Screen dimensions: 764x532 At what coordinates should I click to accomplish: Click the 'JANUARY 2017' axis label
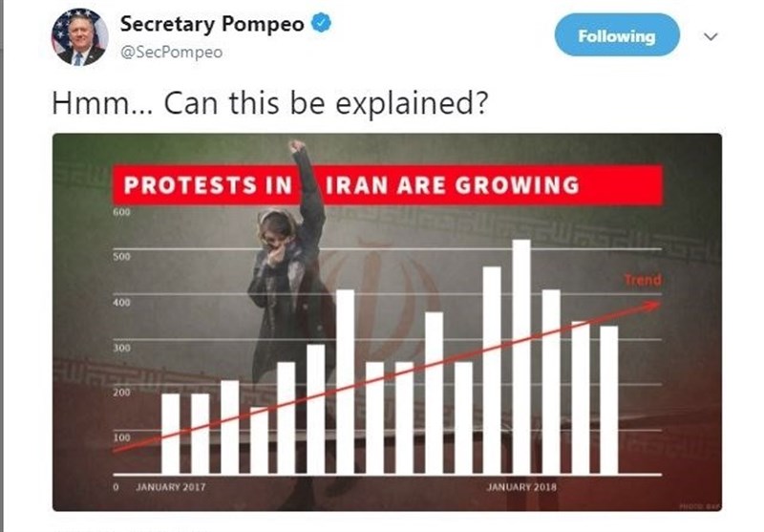(171, 487)
